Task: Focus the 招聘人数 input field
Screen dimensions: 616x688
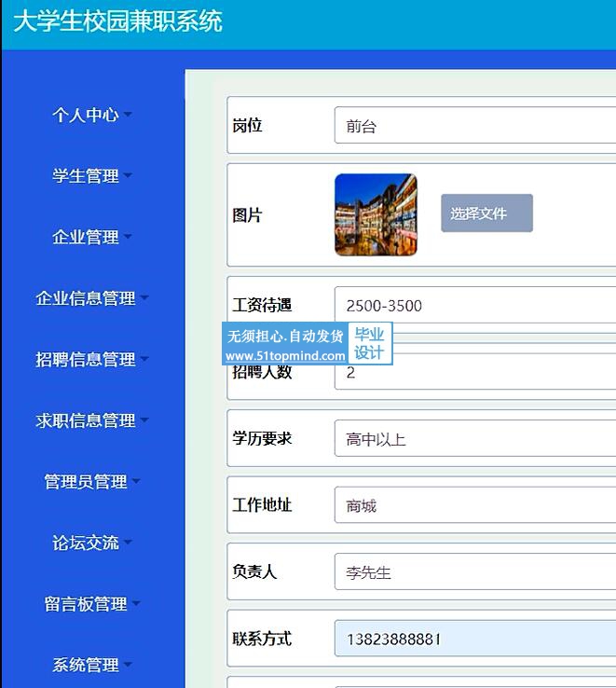Action: [475, 372]
